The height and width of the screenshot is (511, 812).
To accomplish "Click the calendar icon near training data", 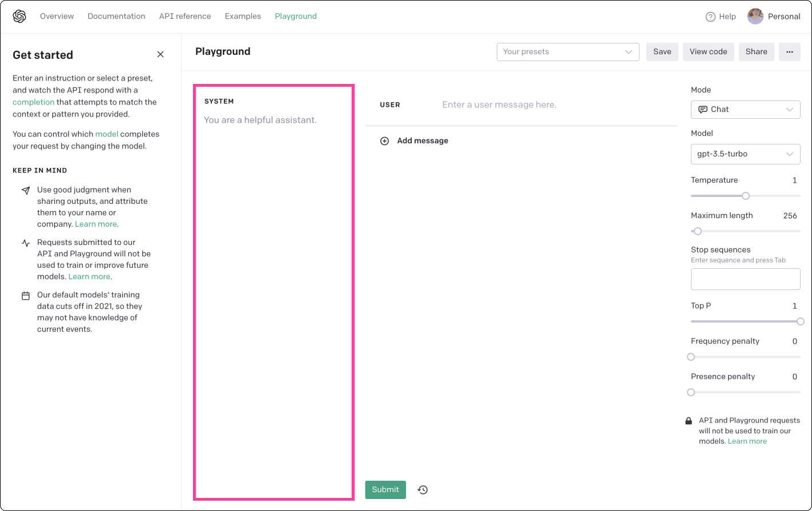I will coord(26,296).
